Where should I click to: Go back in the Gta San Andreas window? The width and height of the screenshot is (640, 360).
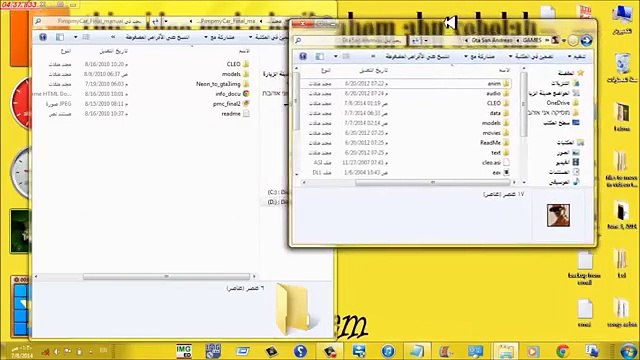586,40
